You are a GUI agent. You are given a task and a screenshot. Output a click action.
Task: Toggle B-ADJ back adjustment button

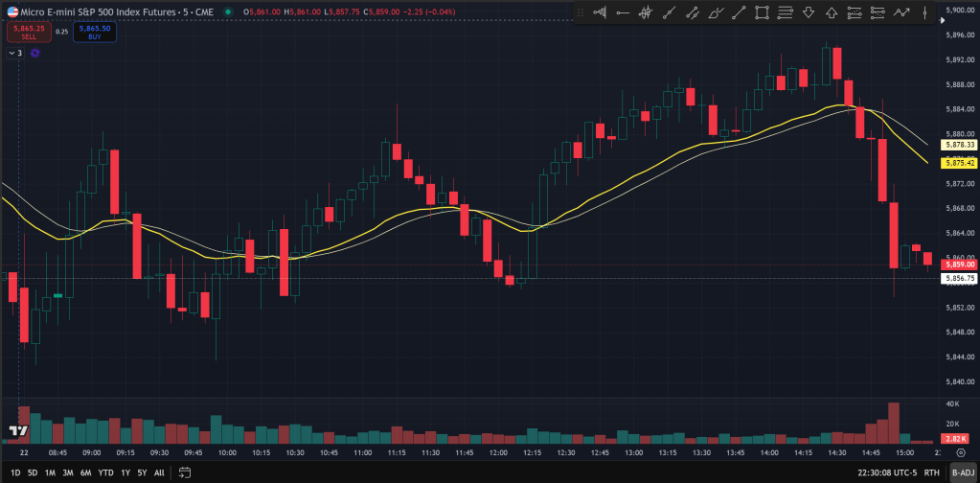pos(962,472)
